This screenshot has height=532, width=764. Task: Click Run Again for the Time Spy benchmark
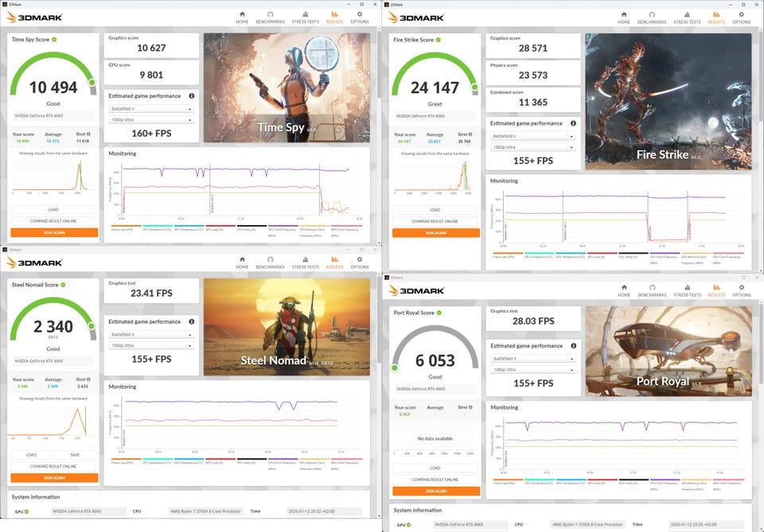(x=54, y=233)
